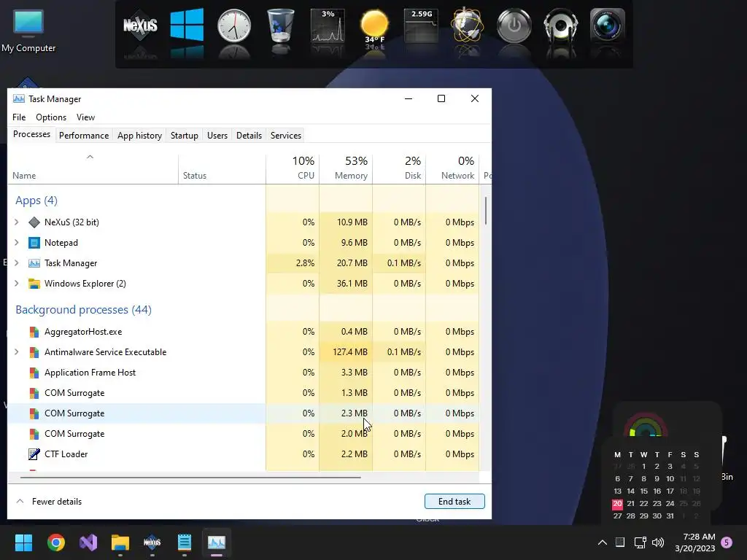
Task: Click the vertical scrollbar in process list
Action: coord(486,211)
